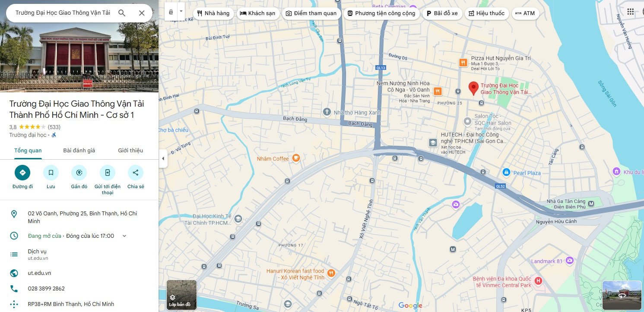The height and width of the screenshot is (312, 644).
Task: Send to phone with Gửi tới điện thoại
Action: (x=108, y=173)
